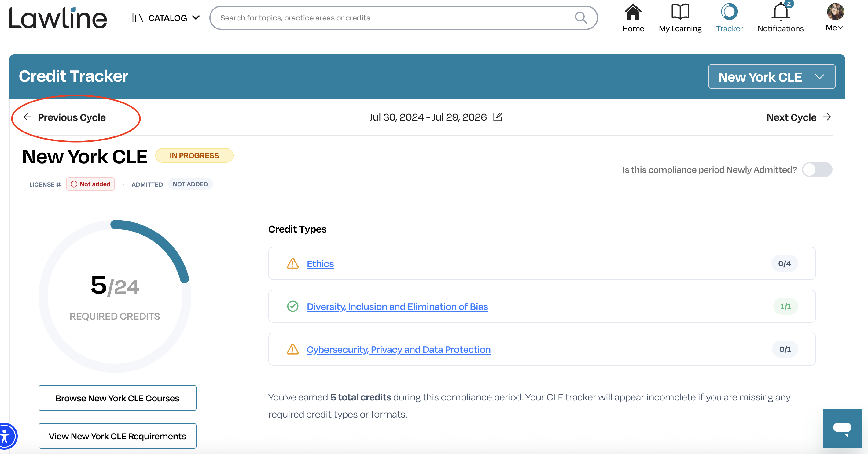Screen dimensions: 868x454
Task: Edit the compliance period dates
Action: pyautogui.click(x=497, y=117)
